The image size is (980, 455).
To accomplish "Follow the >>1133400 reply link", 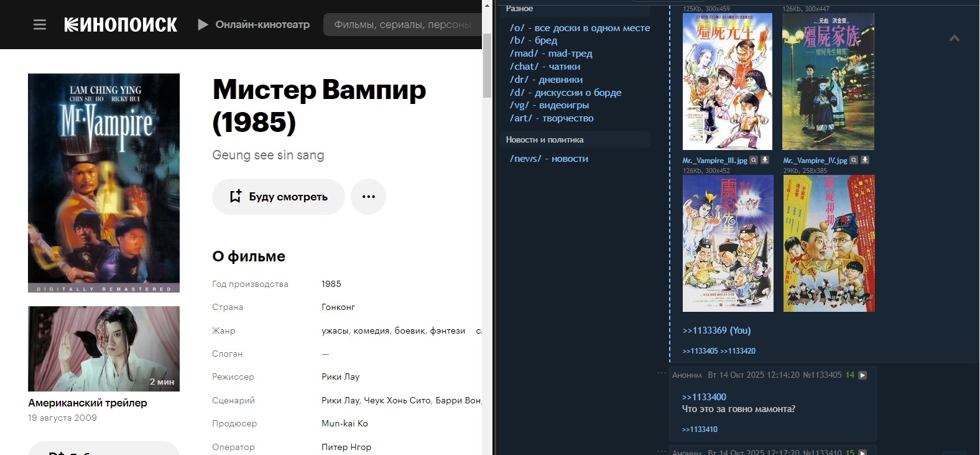I will click(x=704, y=397).
